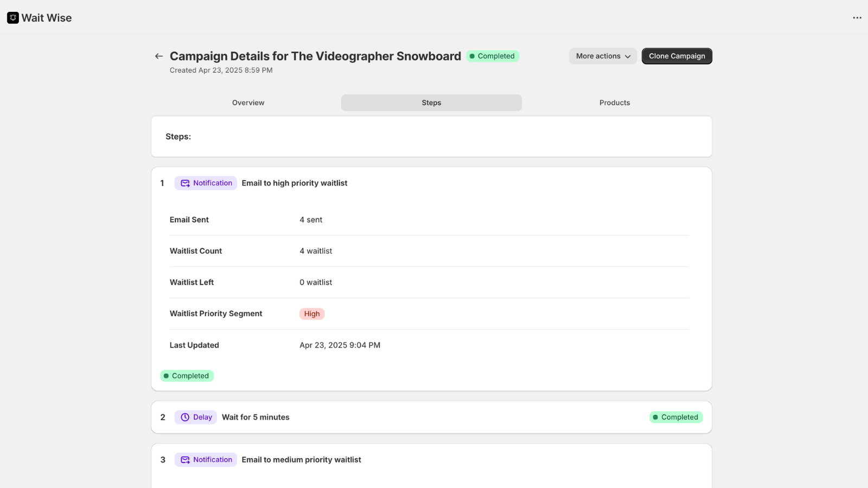Image resolution: width=868 pixels, height=488 pixels.
Task: Click the '4 waitlist' count value
Action: [316, 251]
